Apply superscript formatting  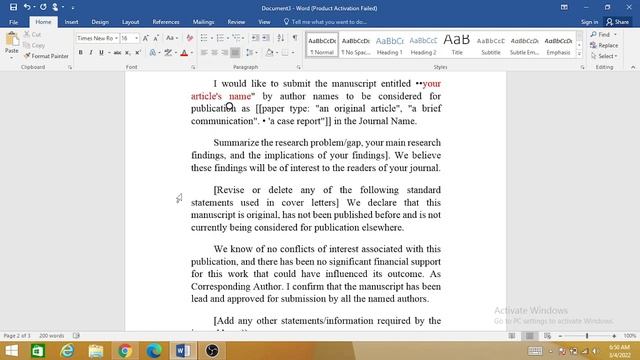click(x=138, y=53)
